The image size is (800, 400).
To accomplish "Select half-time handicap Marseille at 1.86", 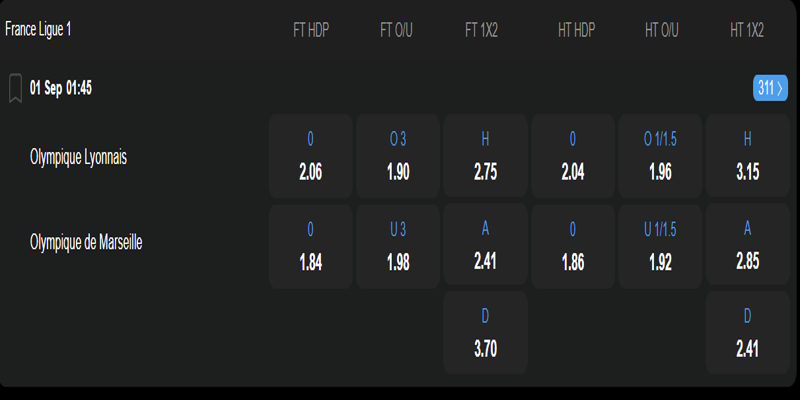I will coord(573,246).
